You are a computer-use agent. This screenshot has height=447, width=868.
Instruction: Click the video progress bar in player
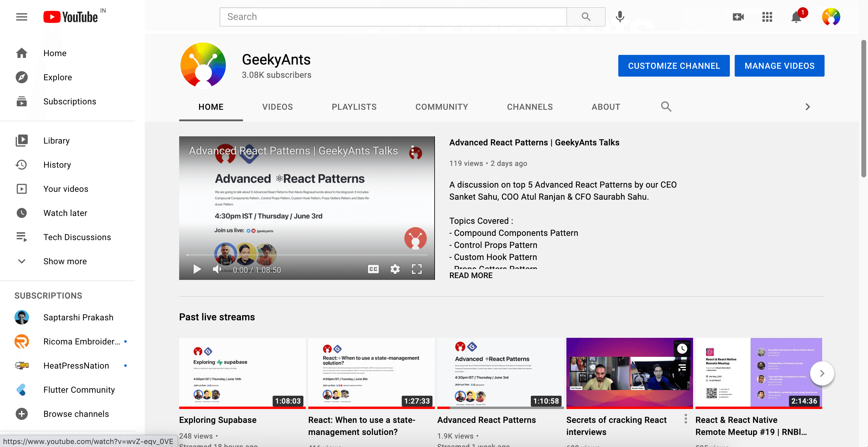tap(307, 255)
